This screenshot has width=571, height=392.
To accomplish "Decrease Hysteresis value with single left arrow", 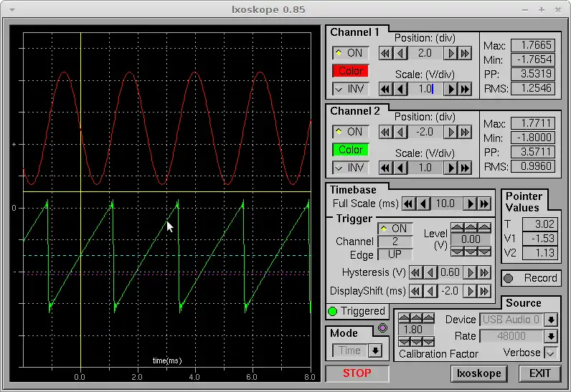I will point(431,272).
